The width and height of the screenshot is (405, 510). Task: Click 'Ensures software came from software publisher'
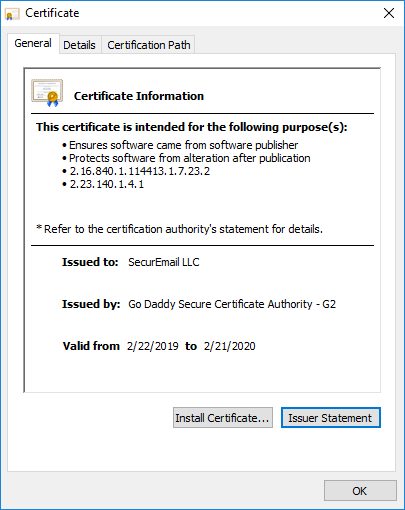pos(183,145)
